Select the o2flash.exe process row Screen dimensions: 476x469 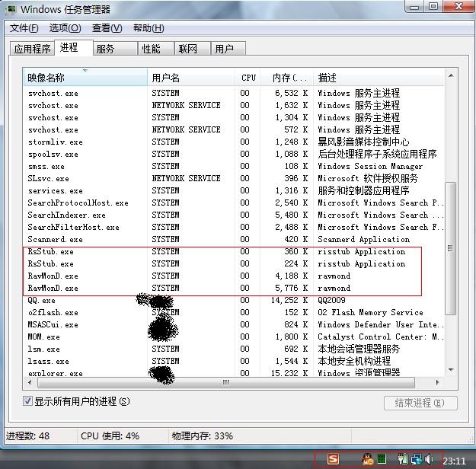click(234, 312)
